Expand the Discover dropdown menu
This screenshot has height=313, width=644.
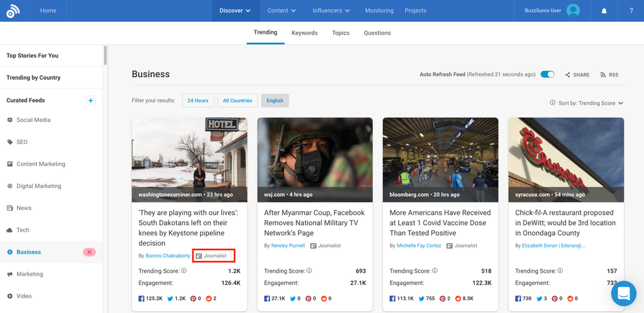coord(235,11)
